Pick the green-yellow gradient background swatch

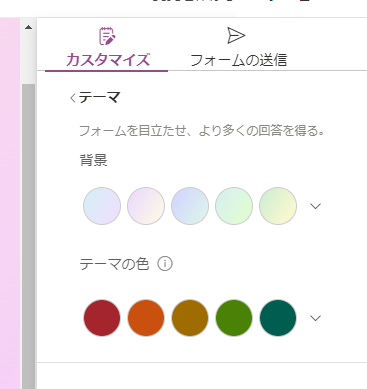click(x=278, y=206)
